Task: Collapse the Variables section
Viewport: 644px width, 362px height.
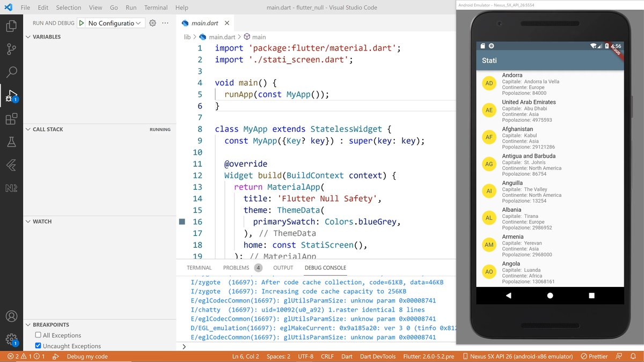Action: [46, 37]
